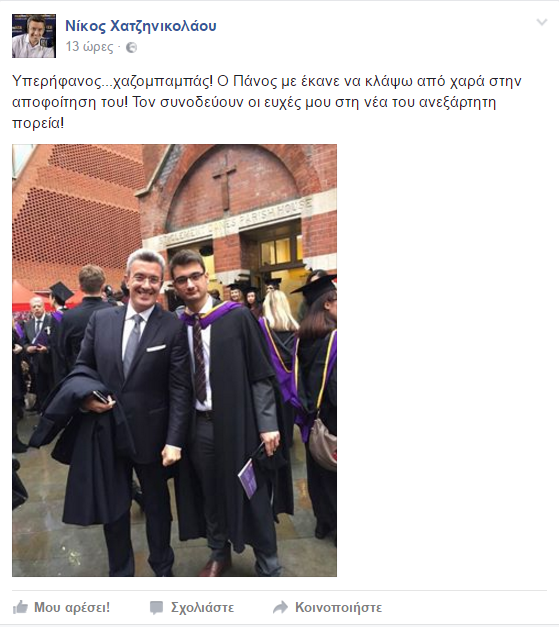Click the word "πορεία!" ending the post
The width and height of the screenshot is (559, 627).
click(38, 123)
